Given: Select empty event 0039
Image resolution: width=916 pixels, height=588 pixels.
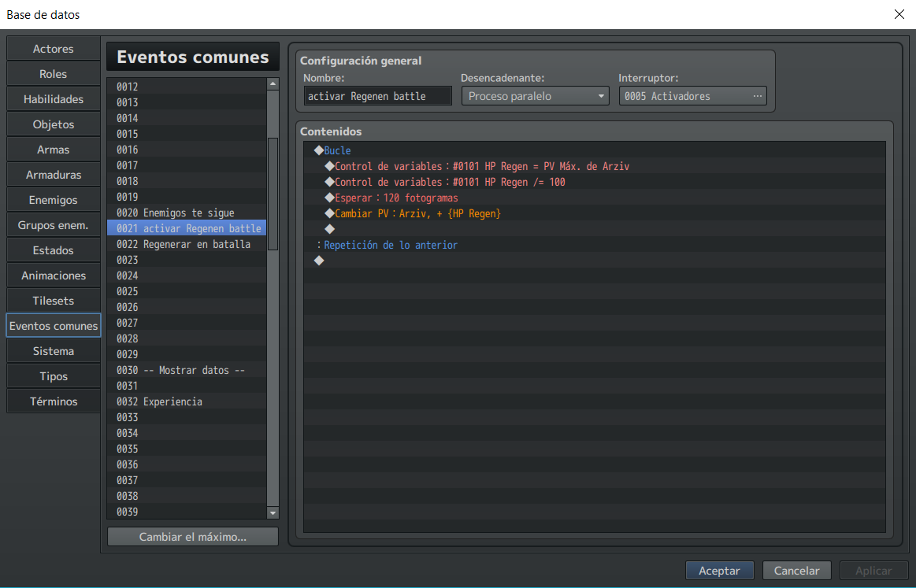Looking at the screenshot, I should click(187, 512).
